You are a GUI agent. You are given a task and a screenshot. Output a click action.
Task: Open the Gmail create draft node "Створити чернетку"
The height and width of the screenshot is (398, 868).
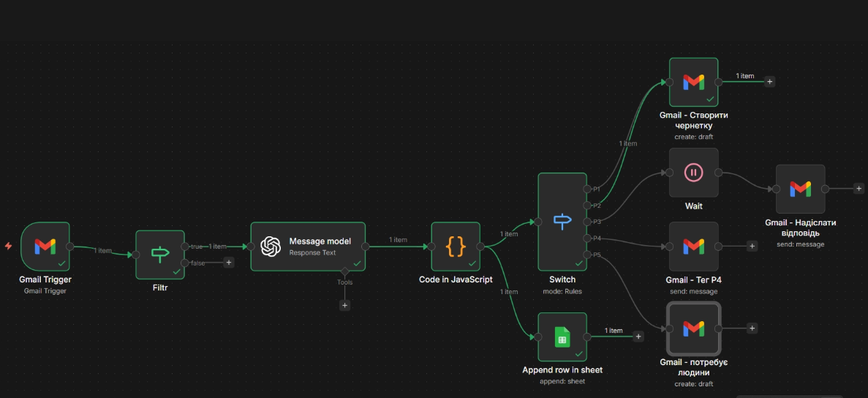[694, 82]
